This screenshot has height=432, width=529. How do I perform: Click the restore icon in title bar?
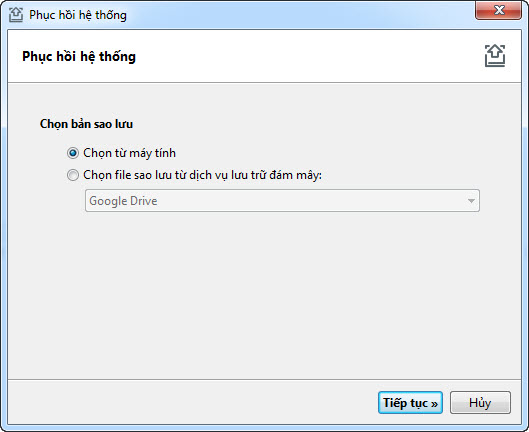16,15
